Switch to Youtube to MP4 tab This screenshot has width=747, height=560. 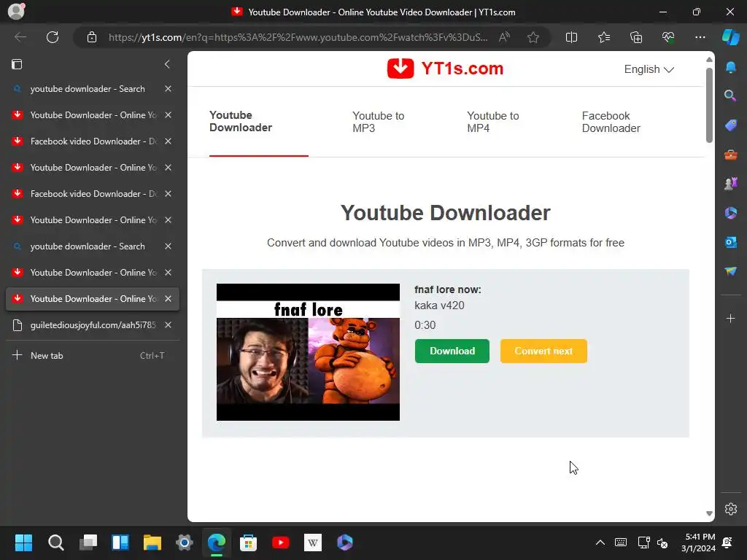(493, 122)
